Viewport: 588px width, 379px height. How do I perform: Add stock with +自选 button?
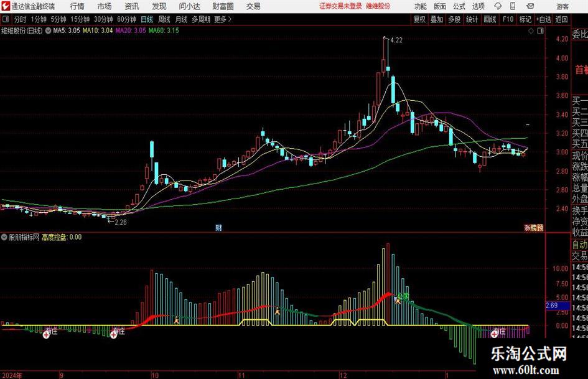[543, 19]
